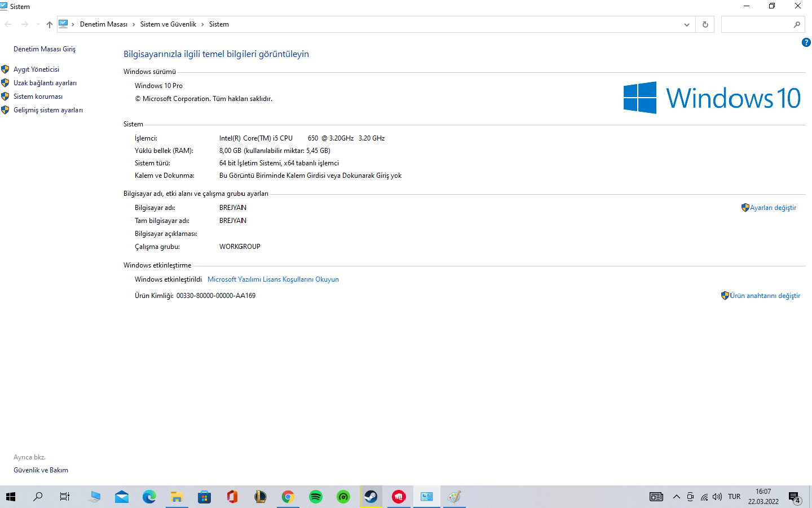Click Ürün anahtarını değiştir link
This screenshot has width=812, height=508.
pos(765,296)
